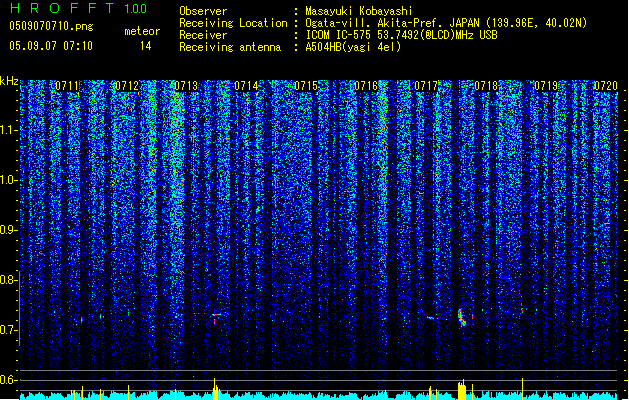Click the 0718 time marker
The height and width of the screenshot is (400, 629).
tap(486, 86)
